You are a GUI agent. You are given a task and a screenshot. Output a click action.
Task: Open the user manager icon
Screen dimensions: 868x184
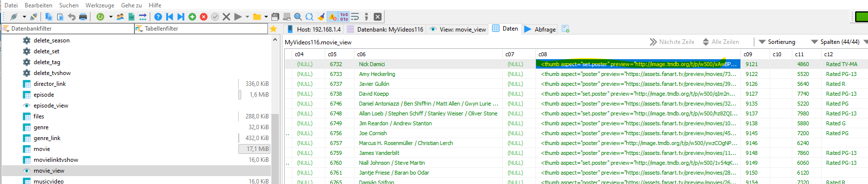tap(120, 17)
